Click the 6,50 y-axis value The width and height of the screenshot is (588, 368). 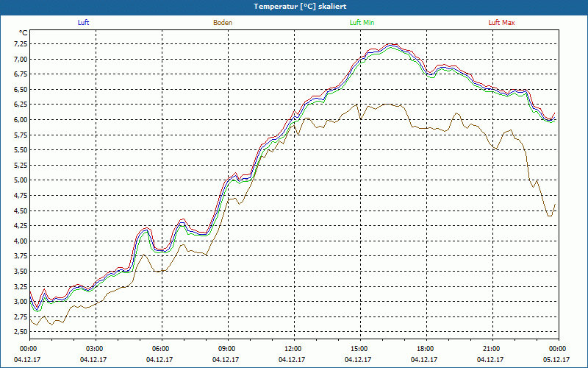pyautogui.click(x=21, y=89)
